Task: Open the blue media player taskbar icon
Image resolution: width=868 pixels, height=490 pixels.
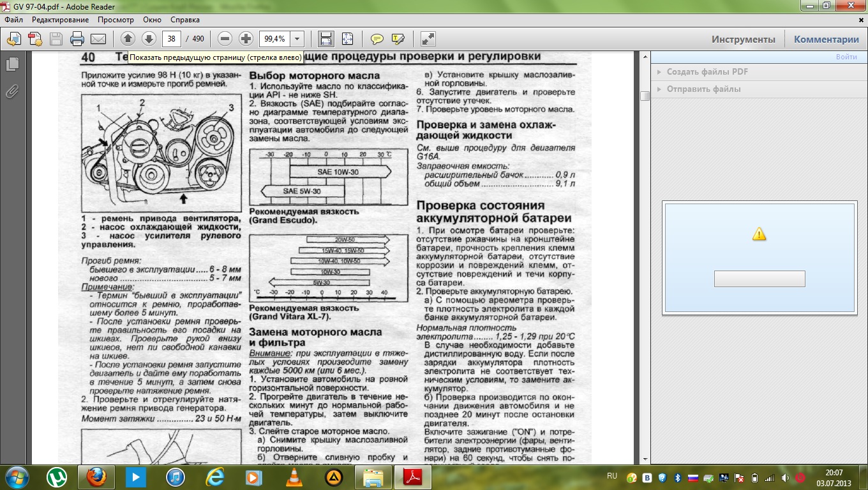Action: point(136,477)
